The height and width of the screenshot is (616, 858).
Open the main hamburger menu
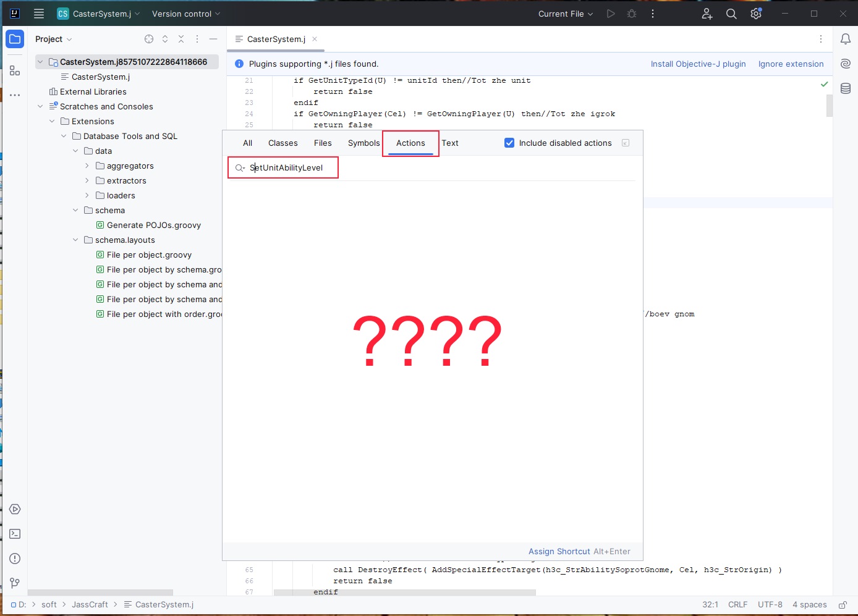pos(39,14)
